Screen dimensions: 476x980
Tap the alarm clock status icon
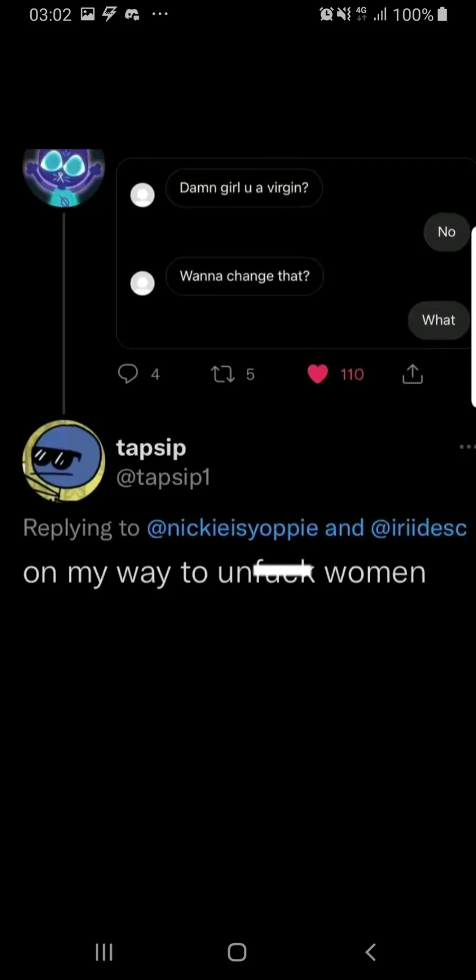(x=326, y=14)
